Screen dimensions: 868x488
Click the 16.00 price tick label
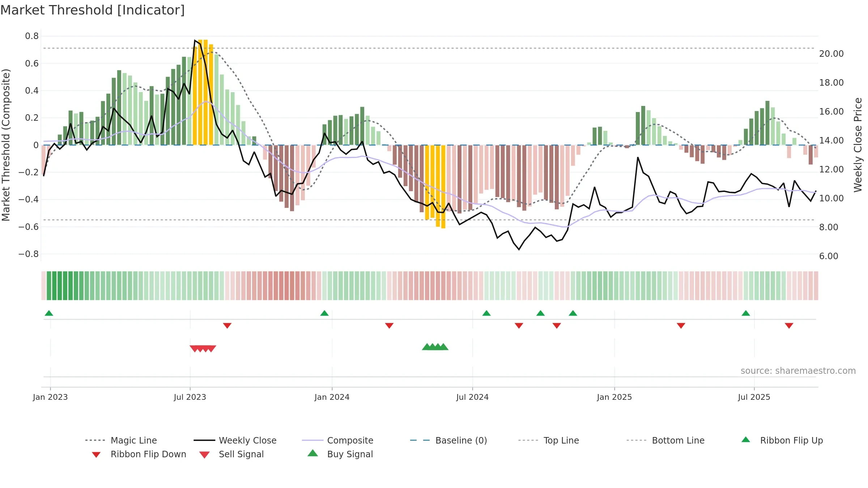point(831,111)
